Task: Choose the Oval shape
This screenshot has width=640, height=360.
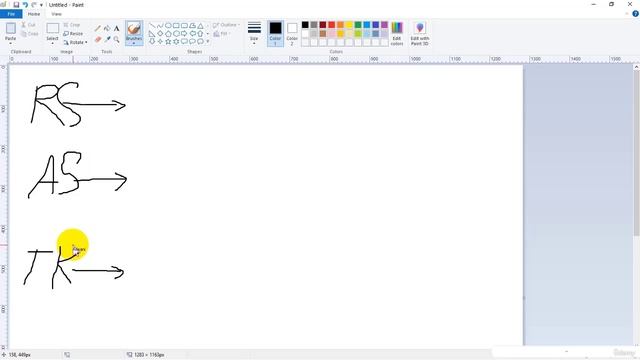Action: coord(168,25)
